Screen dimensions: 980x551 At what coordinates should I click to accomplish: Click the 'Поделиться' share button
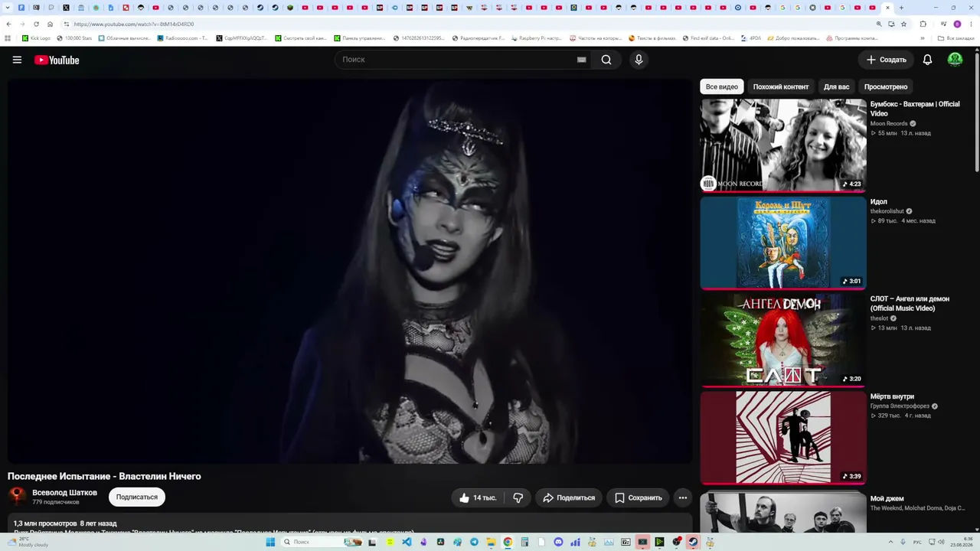click(569, 497)
